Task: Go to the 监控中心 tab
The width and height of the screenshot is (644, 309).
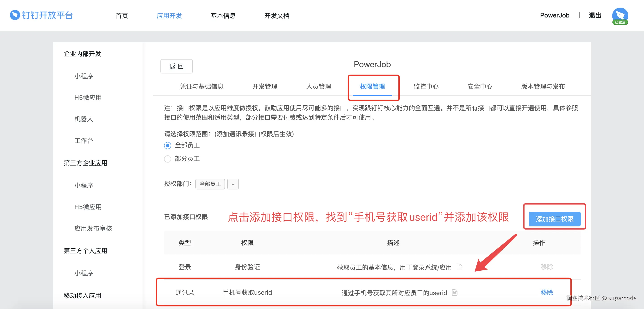Action: [x=426, y=86]
